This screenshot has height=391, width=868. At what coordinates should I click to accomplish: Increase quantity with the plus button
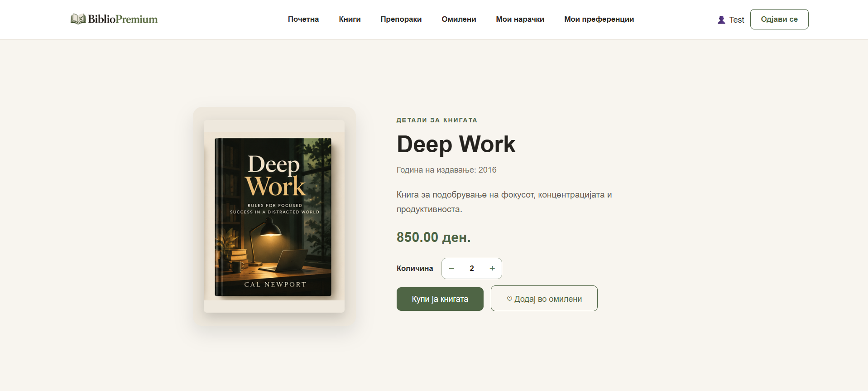[492, 268]
